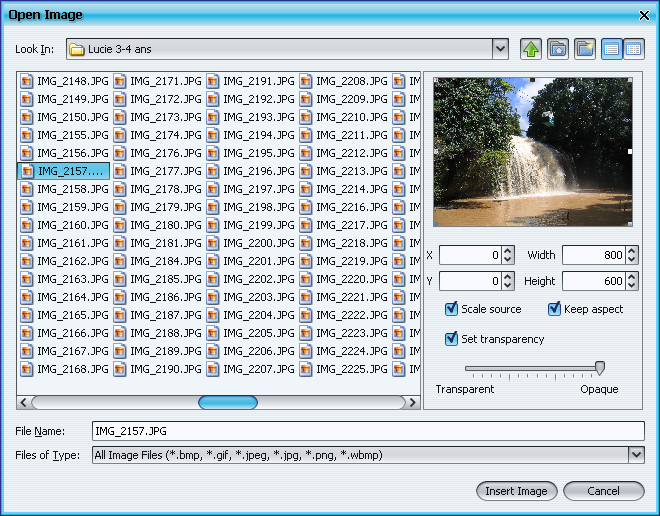Click the Home folder icon
Viewport: 660px width, 516px height.
click(x=558, y=49)
